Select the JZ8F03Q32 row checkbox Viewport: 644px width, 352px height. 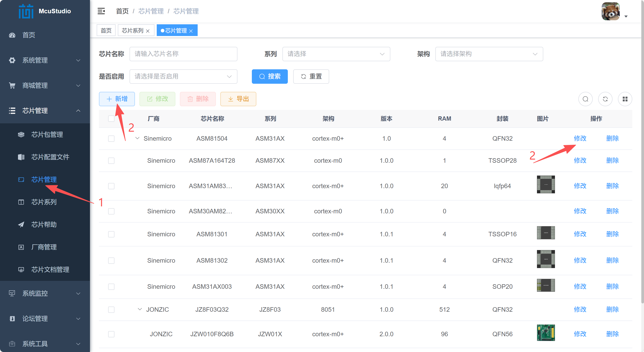pyautogui.click(x=111, y=309)
